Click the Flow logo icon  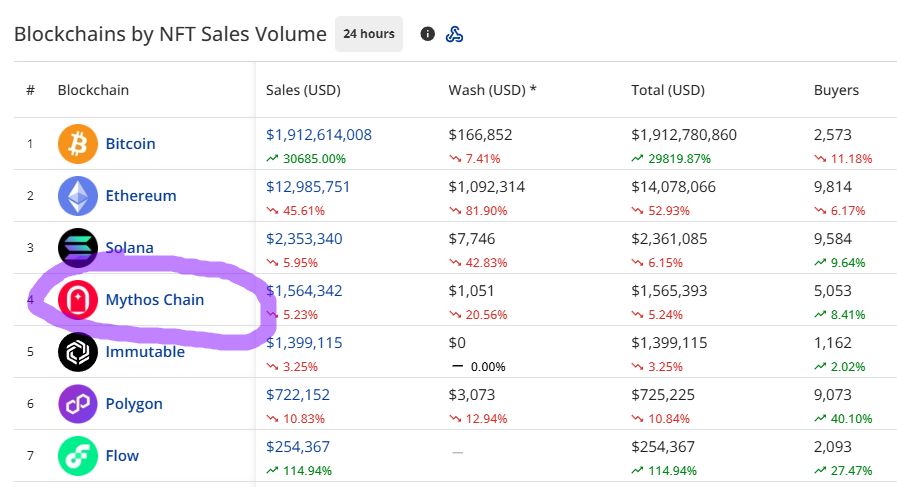click(x=78, y=456)
